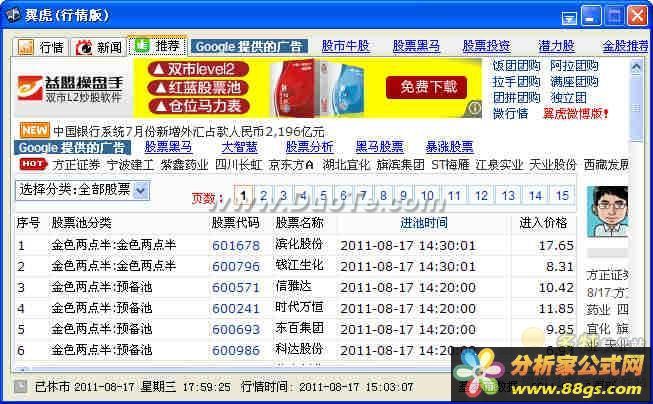Select stock name 滨化股份
This screenshot has height=404, width=653.
click(x=299, y=244)
